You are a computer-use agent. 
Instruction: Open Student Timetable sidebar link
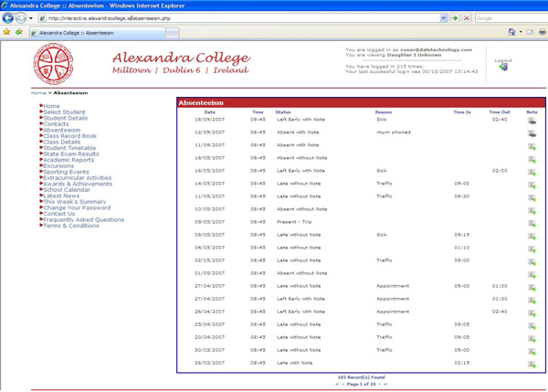(69, 148)
